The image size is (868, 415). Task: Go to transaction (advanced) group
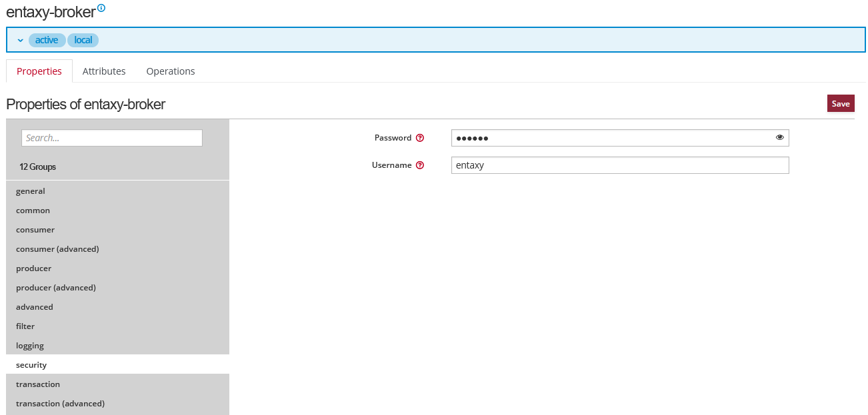coord(60,404)
